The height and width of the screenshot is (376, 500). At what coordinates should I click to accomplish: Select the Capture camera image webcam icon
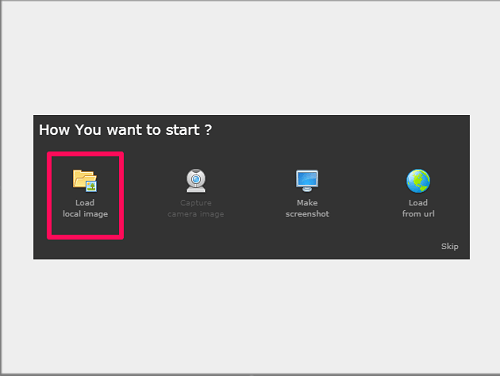196,181
